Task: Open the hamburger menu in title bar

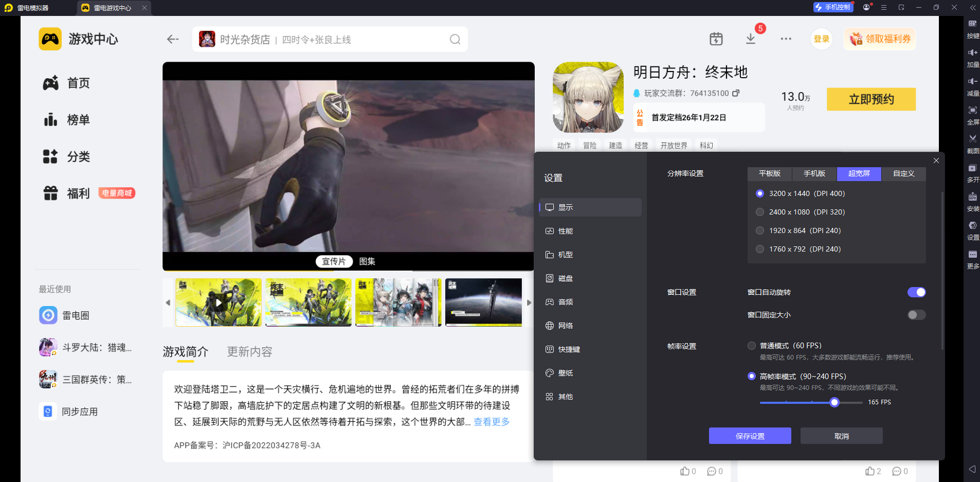Action: [884, 7]
